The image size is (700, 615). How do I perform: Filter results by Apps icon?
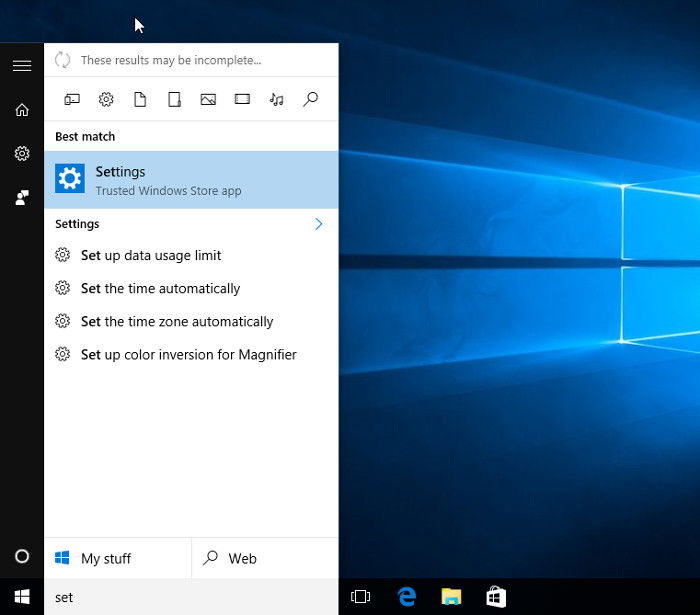click(x=72, y=99)
